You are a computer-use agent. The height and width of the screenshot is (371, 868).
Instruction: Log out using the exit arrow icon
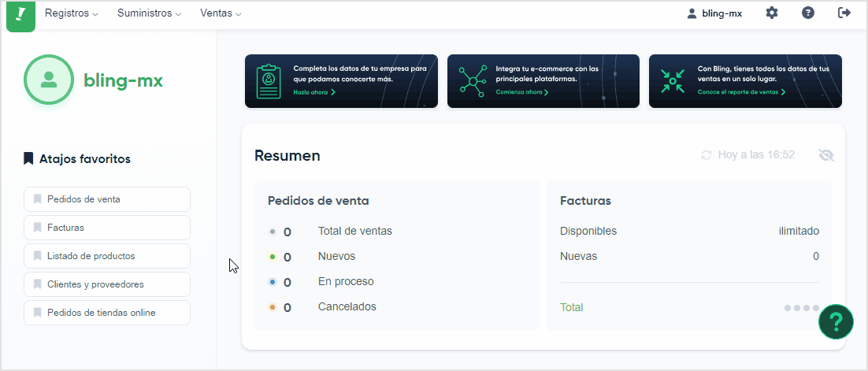click(x=844, y=13)
